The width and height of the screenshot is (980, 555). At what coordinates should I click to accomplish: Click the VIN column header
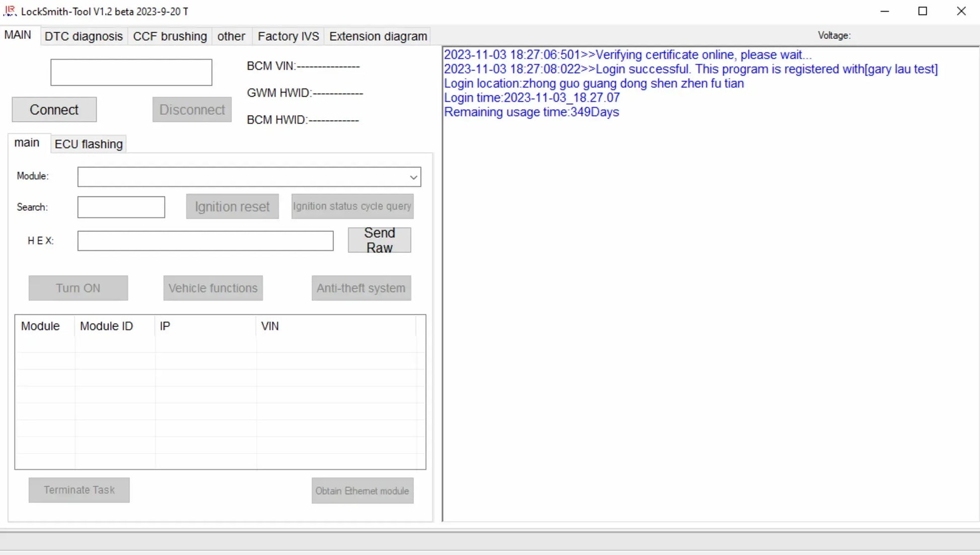coord(270,326)
